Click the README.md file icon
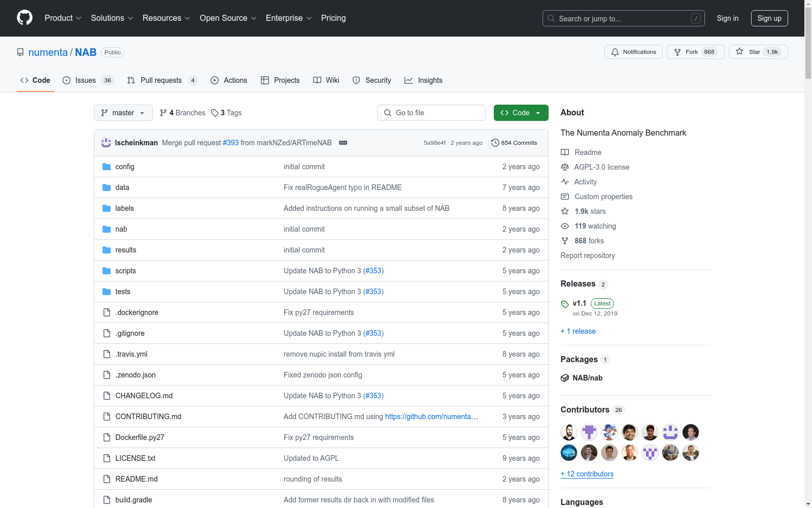This screenshot has width=812, height=508. (x=107, y=479)
